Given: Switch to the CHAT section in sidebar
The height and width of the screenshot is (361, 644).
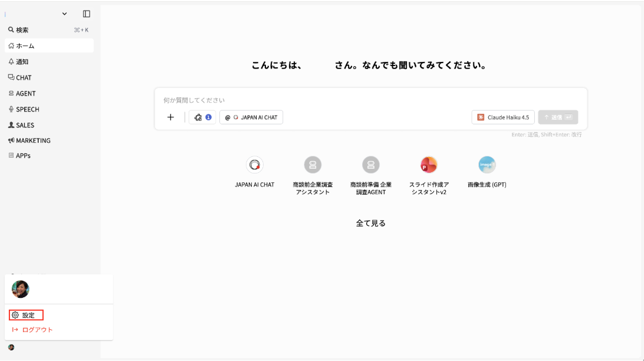Looking at the screenshot, I should click(11, 77).
